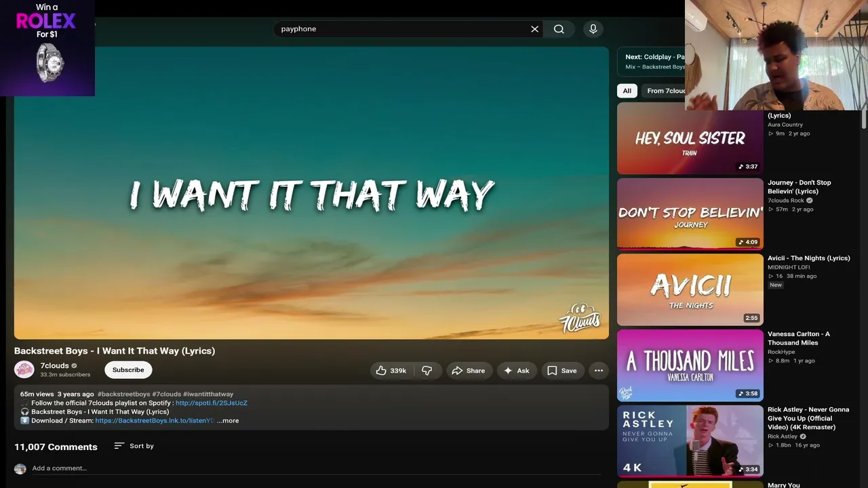Open the BackstreetBoys download stream link
868x488 pixels.
coord(155,421)
